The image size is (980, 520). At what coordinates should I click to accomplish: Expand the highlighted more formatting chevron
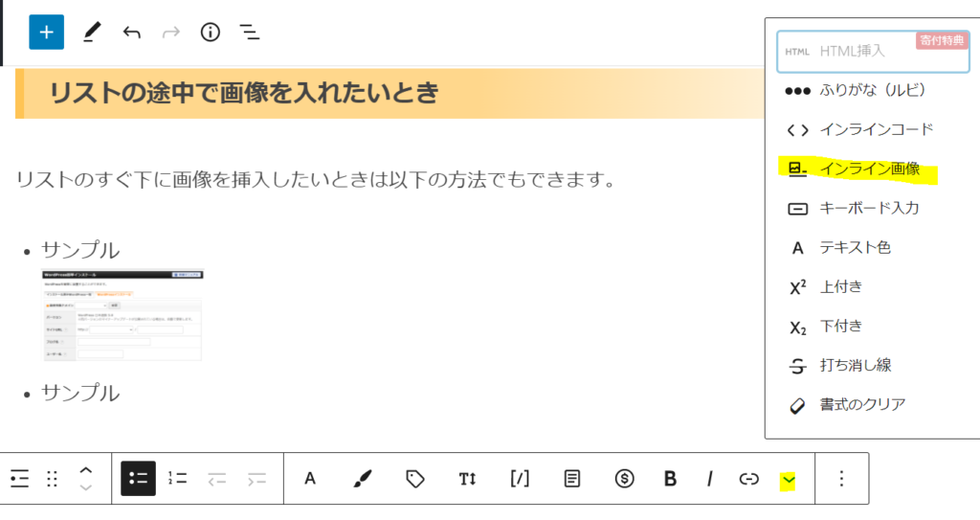tap(789, 479)
